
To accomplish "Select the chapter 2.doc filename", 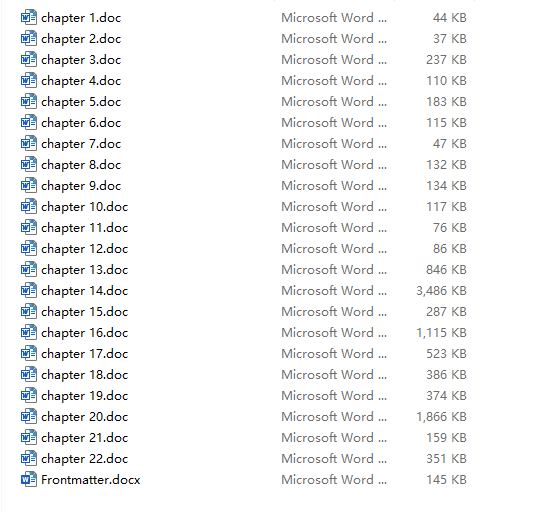I will pyautogui.click(x=81, y=39).
